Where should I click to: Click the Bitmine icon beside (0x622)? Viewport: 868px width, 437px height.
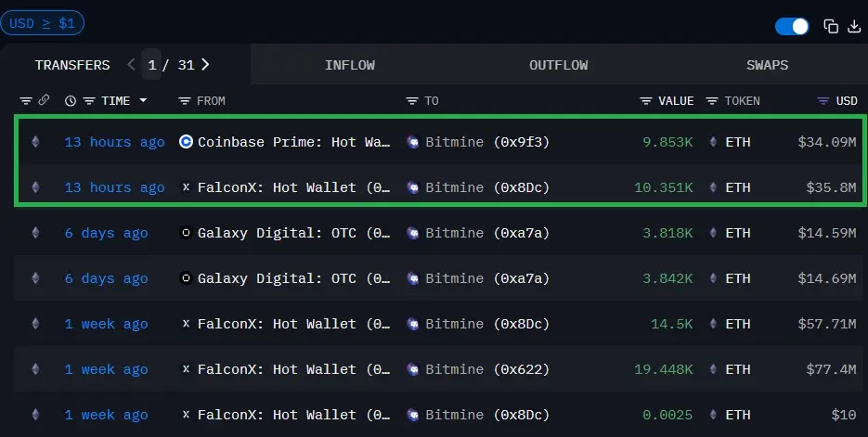pyautogui.click(x=413, y=369)
